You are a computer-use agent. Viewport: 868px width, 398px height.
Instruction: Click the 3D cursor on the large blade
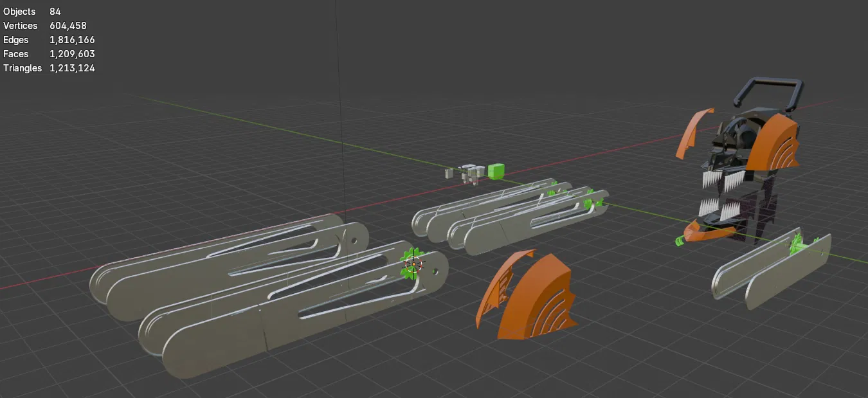[413, 264]
